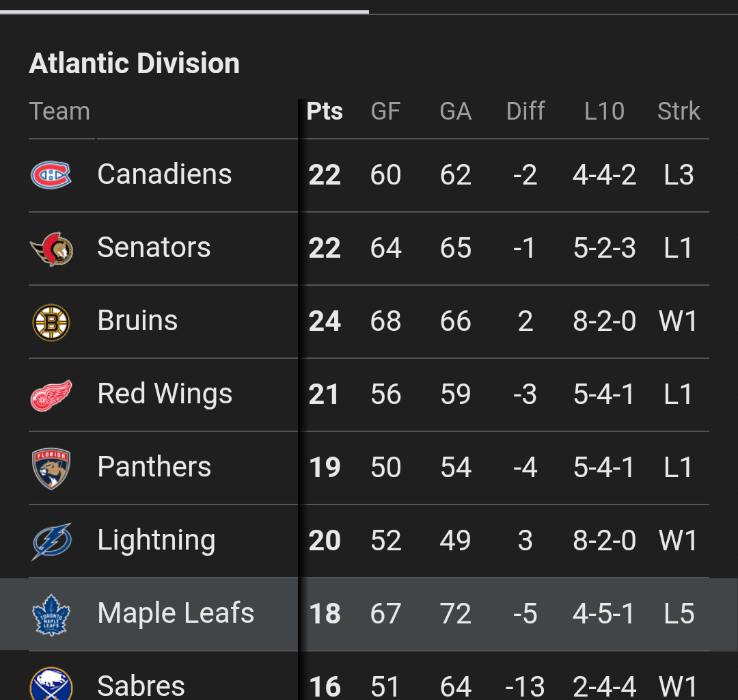Tap the Boston Bruins team logo
The height and width of the screenshot is (700, 738).
pos(51,321)
